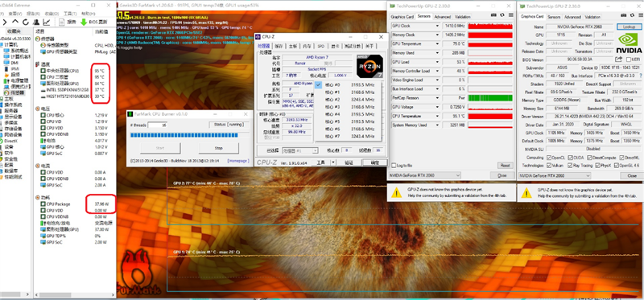Screen dimensions: 644x300
Task: Click the AIDA64 user profile toolbar icon
Action: pyautogui.click(x=36, y=22)
